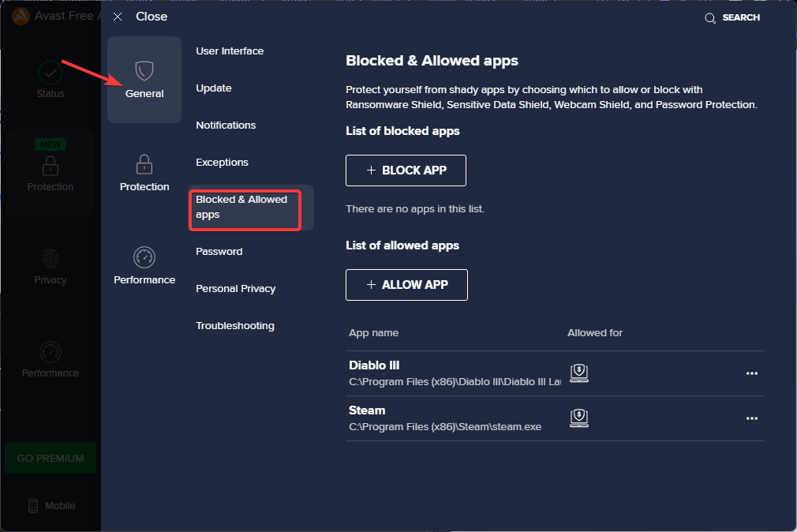Open the Protection lock icon in settings
The image size is (797, 532).
pos(144,164)
